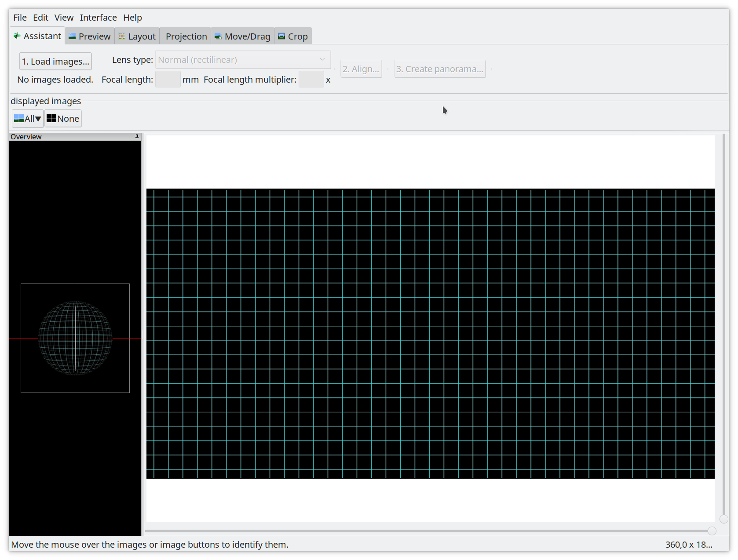Open the Lens type dropdown
Viewport: 738px width, 560px height.
[x=243, y=60]
